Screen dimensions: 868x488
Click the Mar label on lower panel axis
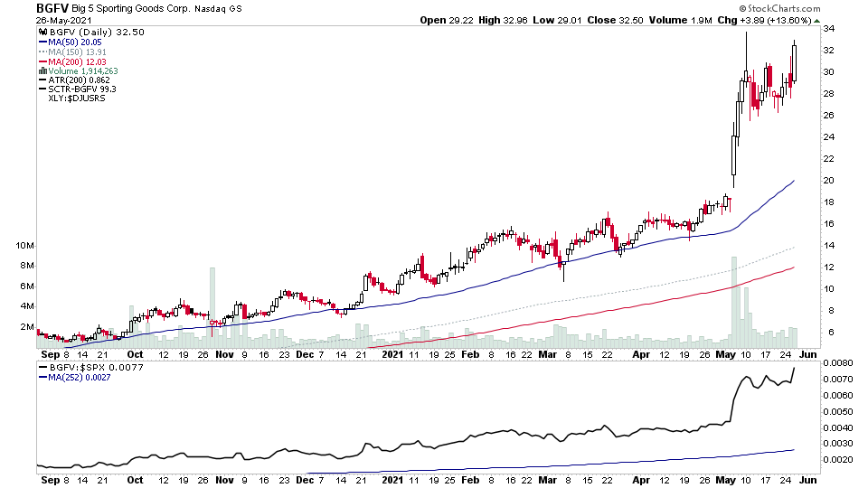click(x=548, y=480)
